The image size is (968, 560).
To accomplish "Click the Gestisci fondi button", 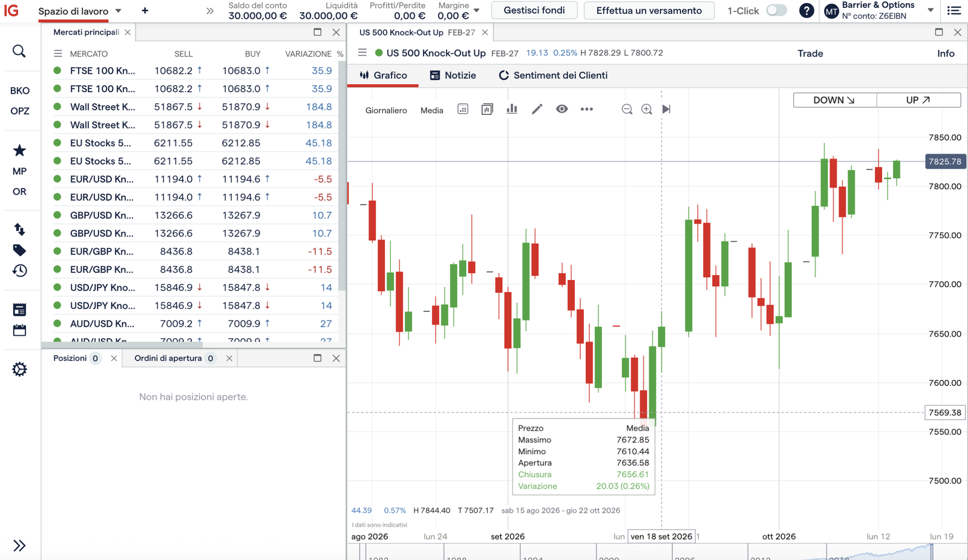I will tap(534, 10).
